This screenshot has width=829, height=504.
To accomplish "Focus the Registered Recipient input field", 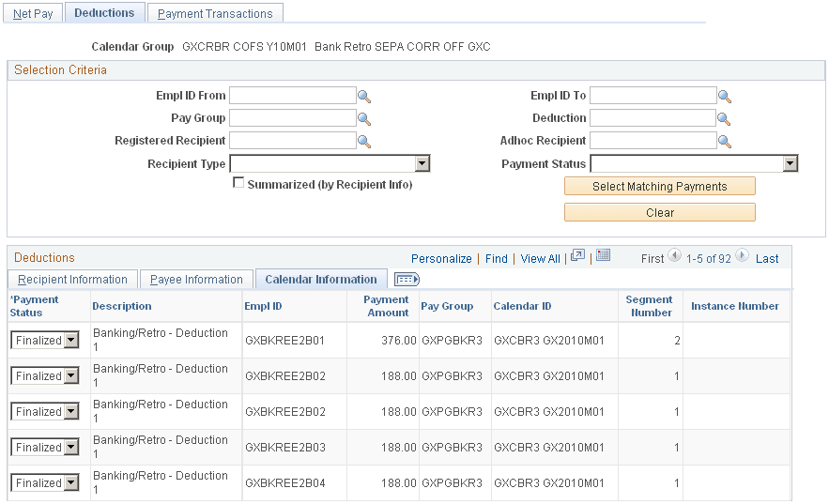I will [293, 141].
